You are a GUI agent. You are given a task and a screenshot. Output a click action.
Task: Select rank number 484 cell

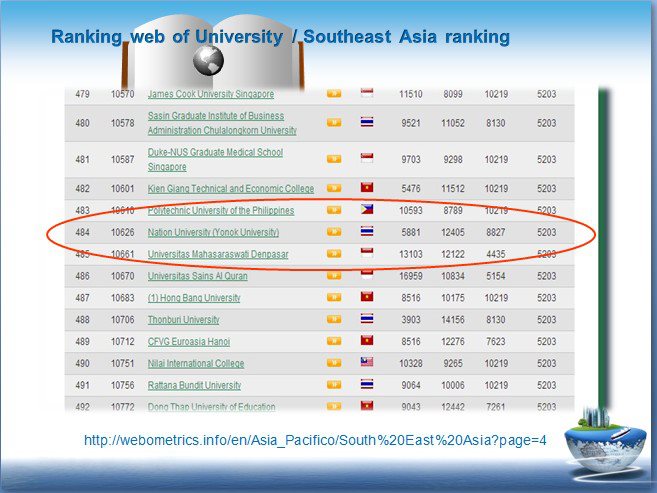point(83,232)
